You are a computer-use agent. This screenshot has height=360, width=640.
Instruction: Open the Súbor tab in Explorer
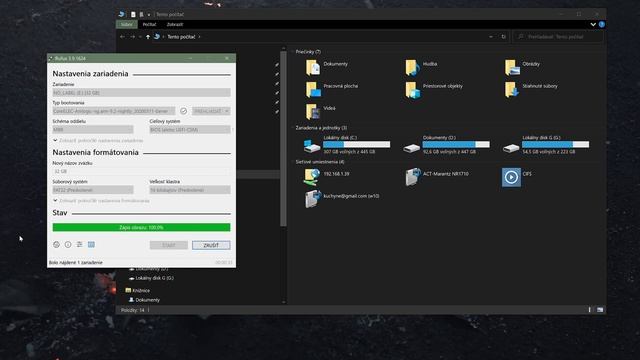127,24
